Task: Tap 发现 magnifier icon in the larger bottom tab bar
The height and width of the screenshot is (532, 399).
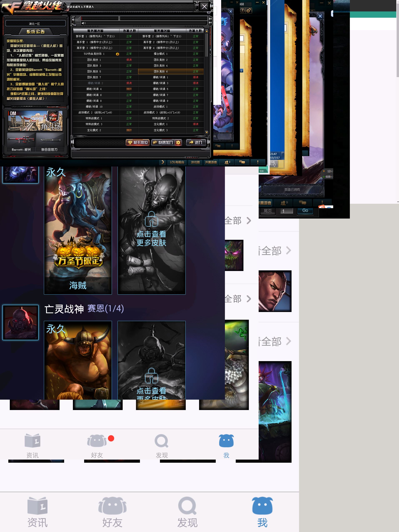Action: click(x=187, y=506)
